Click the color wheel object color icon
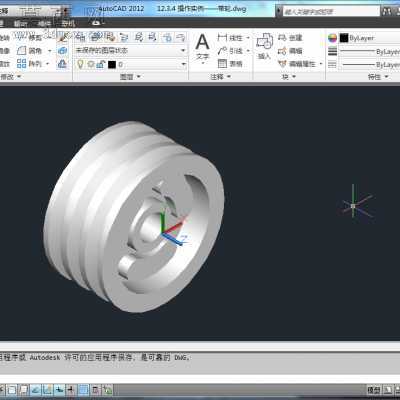Viewport: 400px width, 400px height. tap(332, 38)
